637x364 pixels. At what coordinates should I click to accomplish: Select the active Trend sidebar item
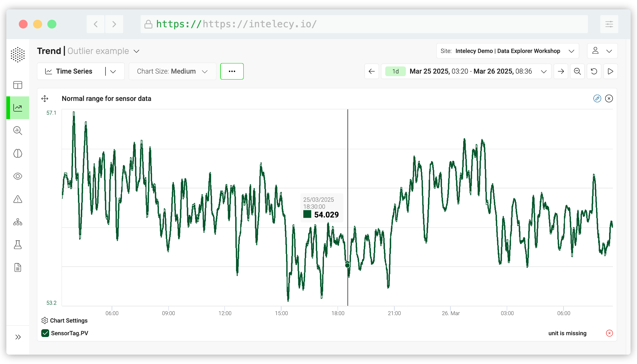[x=18, y=108]
